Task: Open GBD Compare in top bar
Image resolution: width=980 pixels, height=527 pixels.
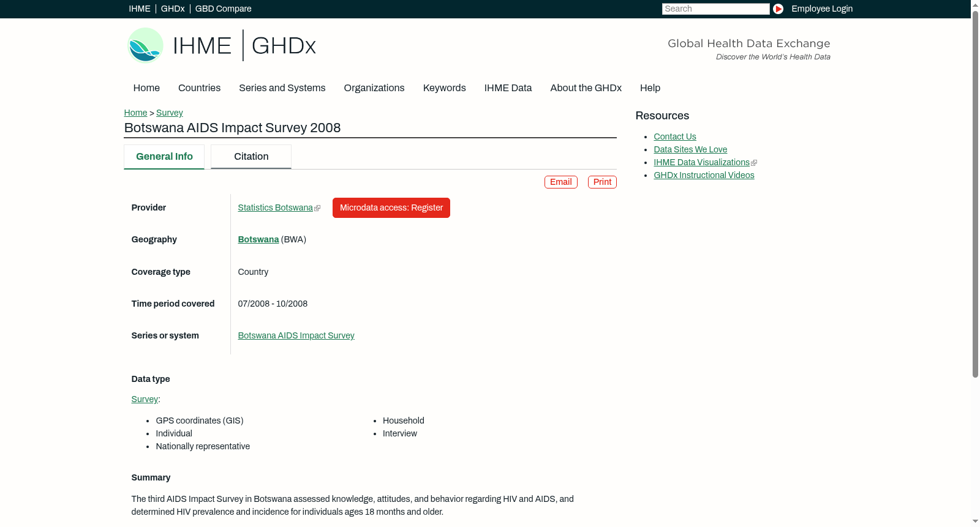Action: tap(223, 9)
